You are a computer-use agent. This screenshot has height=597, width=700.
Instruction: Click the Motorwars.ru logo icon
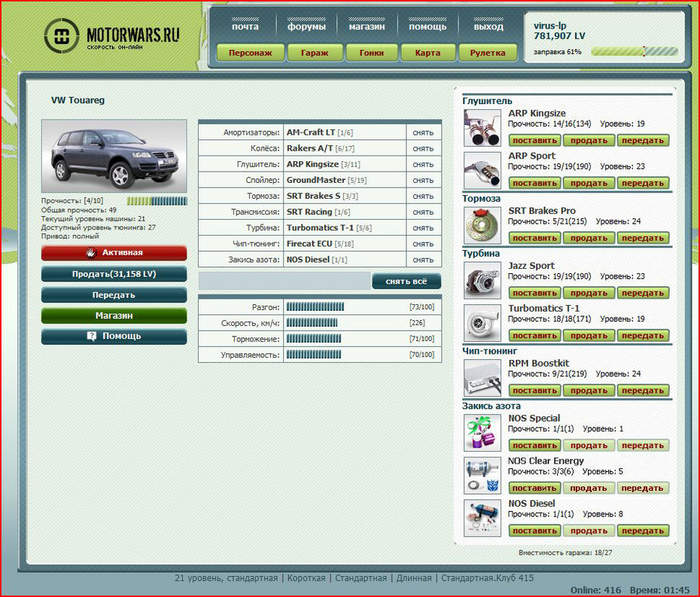pos(62,35)
